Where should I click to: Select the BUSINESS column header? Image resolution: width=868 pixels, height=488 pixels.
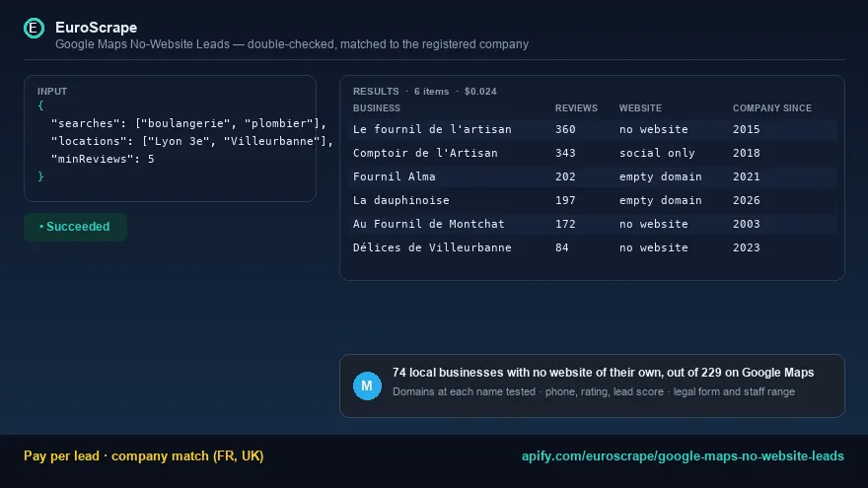pyautogui.click(x=377, y=107)
